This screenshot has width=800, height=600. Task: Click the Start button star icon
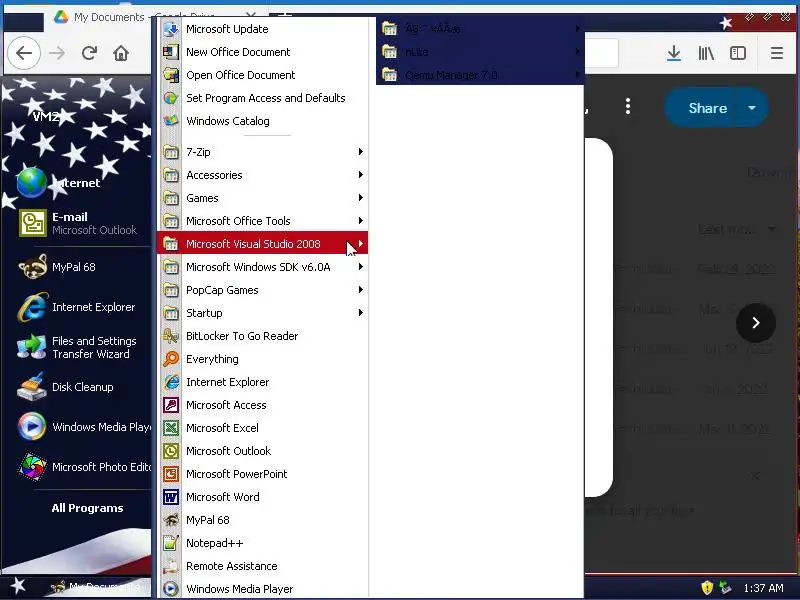click(x=17, y=586)
